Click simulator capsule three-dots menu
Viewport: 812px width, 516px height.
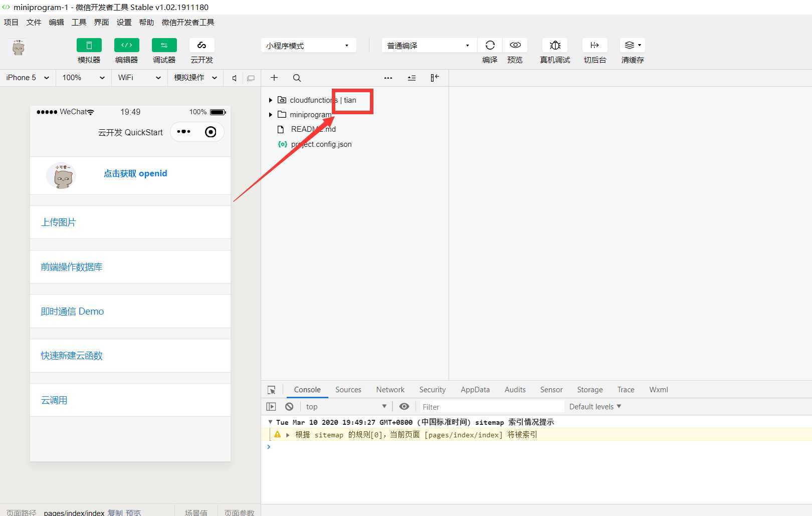click(183, 132)
